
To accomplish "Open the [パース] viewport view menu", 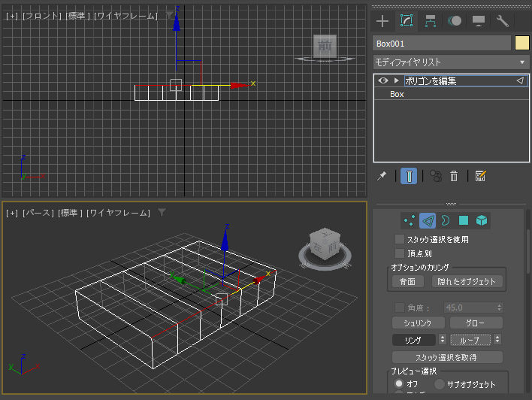I will (x=38, y=213).
